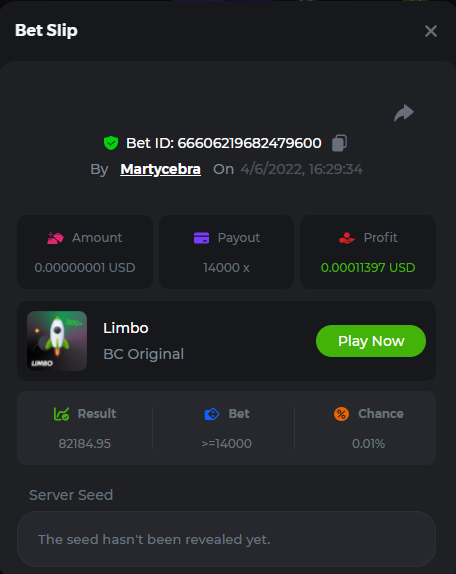Click the green profit value 0.00011397 USD

[368, 268]
